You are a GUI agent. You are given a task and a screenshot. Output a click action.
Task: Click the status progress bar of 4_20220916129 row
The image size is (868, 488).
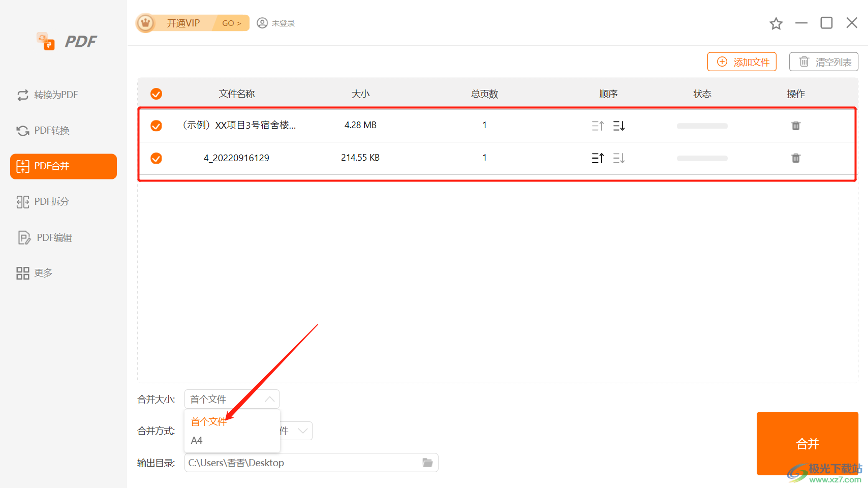(702, 159)
